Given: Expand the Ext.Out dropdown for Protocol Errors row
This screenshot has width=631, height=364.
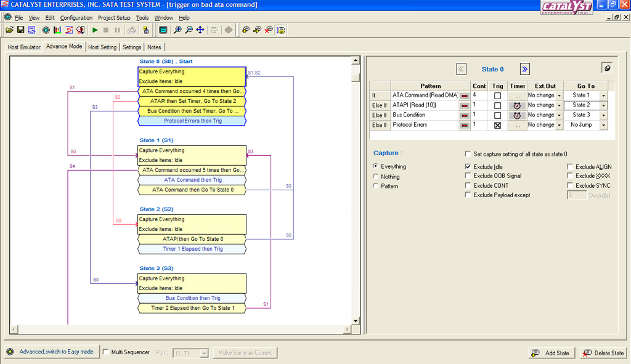Looking at the screenshot, I should pyautogui.click(x=559, y=125).
